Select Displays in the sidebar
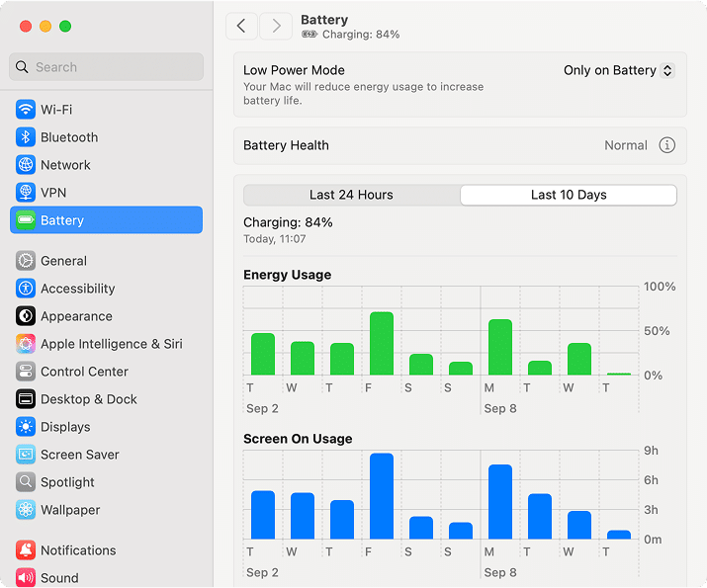 [x=65, y=427]
